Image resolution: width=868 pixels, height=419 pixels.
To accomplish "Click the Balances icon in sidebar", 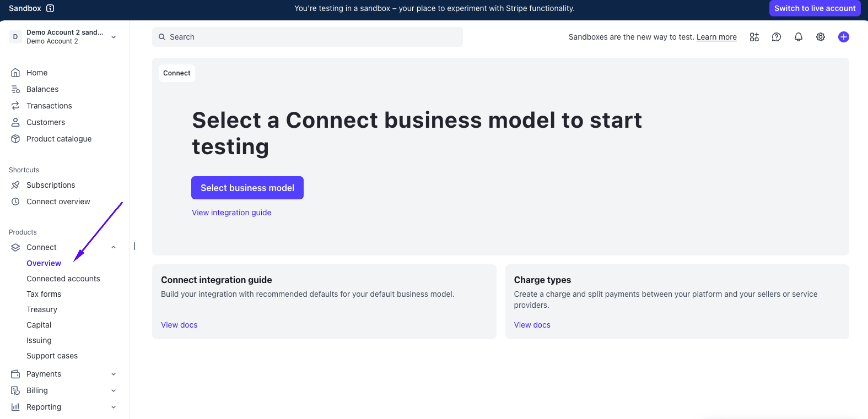I will tap(15, 89).
